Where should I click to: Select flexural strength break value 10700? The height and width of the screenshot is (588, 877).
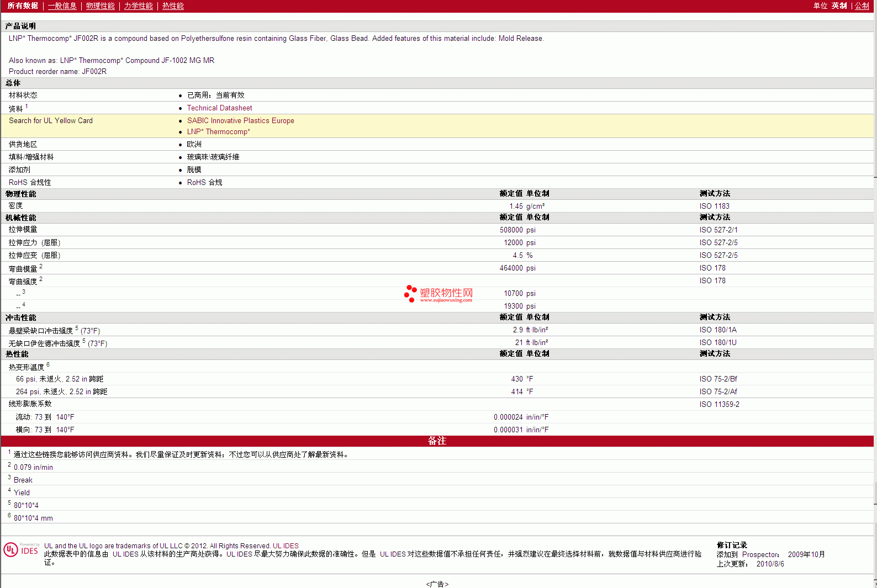point(513,294)
